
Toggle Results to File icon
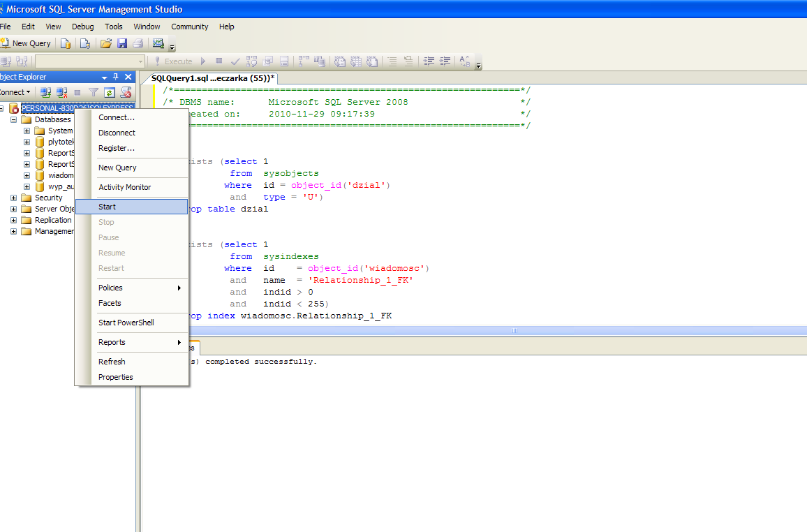(372, 61)
